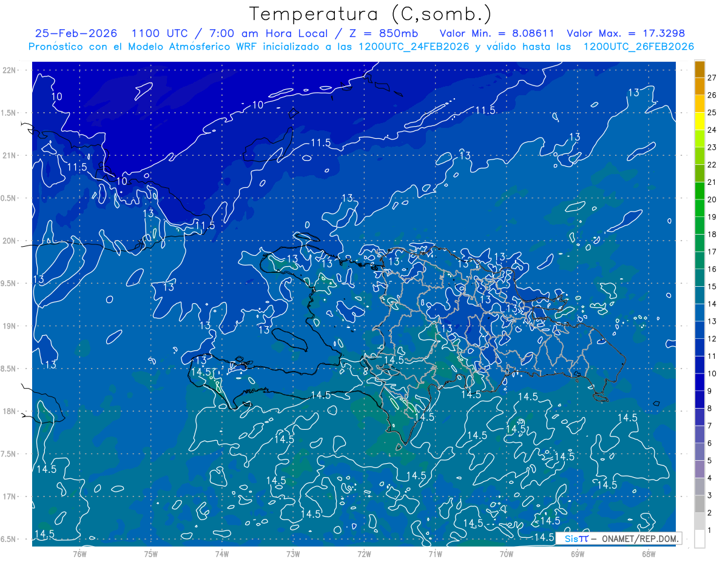Click the "71W" longitude axis label
728x562 pixels.
[x=435, y=554]
